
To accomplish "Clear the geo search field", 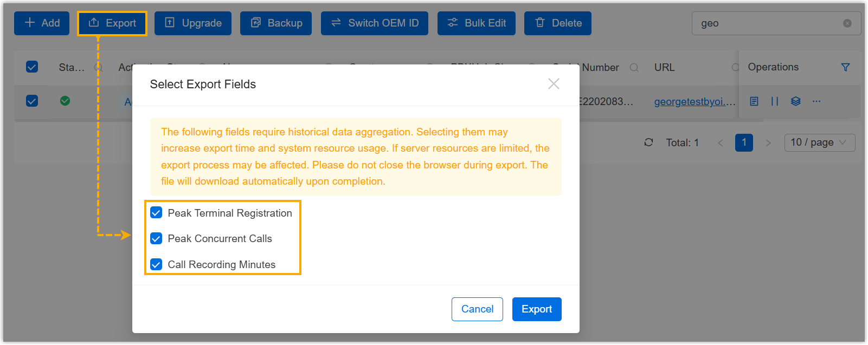I will [x=847, y=23].
